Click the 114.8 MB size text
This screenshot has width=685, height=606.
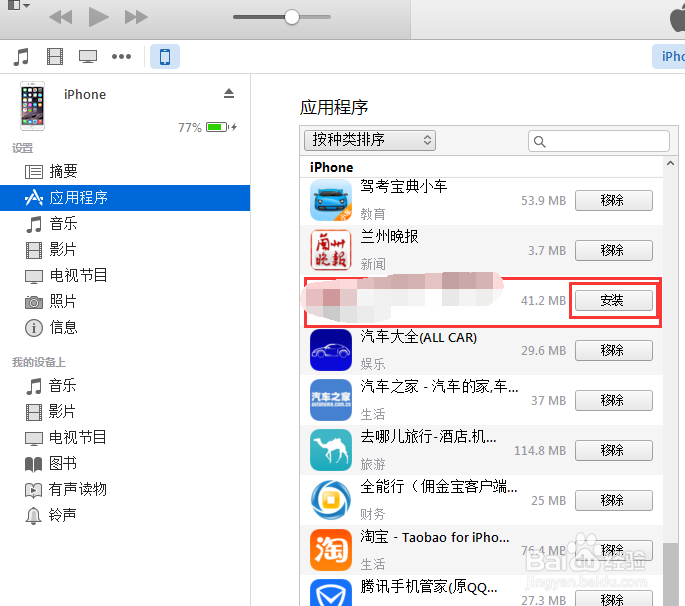(x=540, y=450)
